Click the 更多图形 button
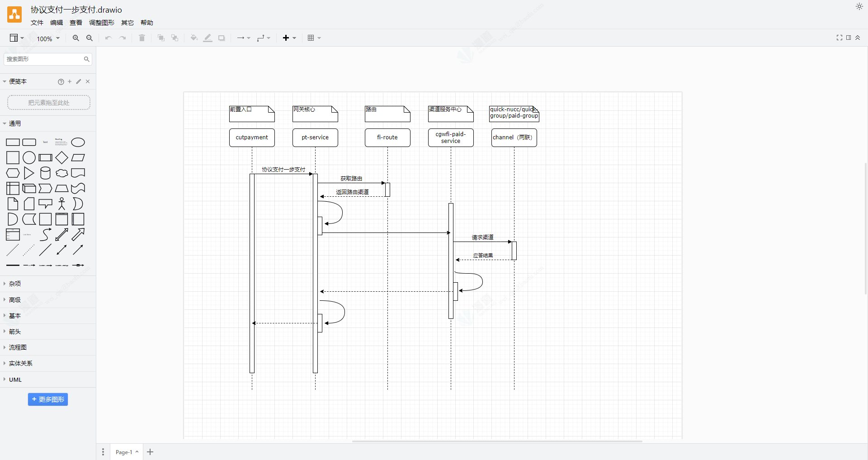 (48, 399)
